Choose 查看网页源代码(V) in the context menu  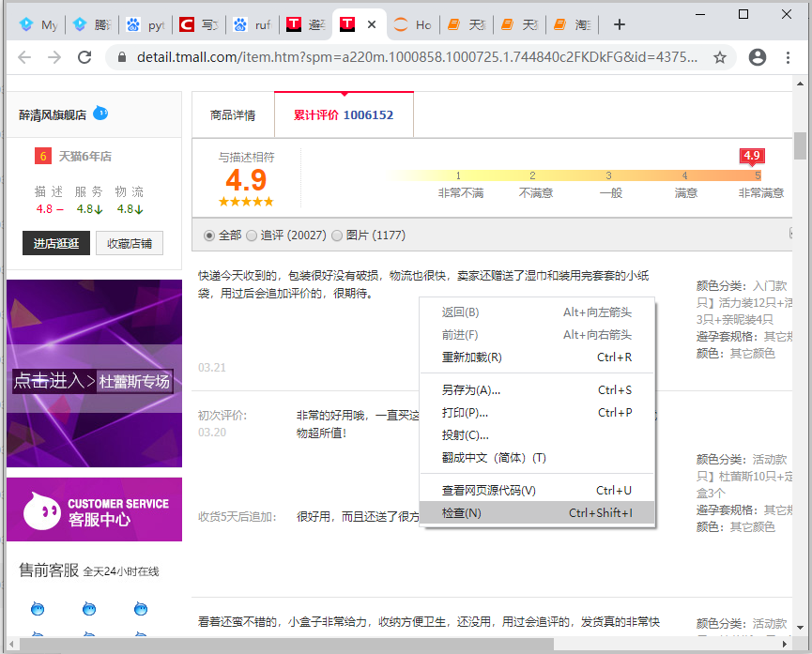[537, 491]
